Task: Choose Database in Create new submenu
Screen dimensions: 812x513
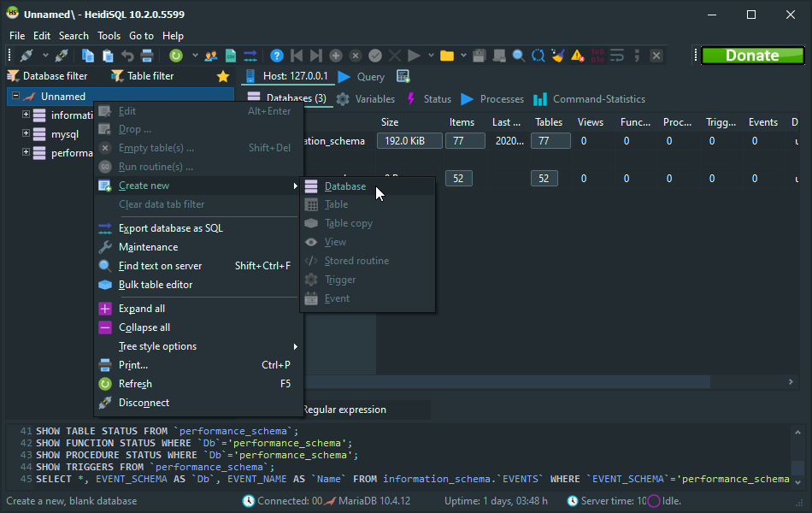Action: point(368,186)
